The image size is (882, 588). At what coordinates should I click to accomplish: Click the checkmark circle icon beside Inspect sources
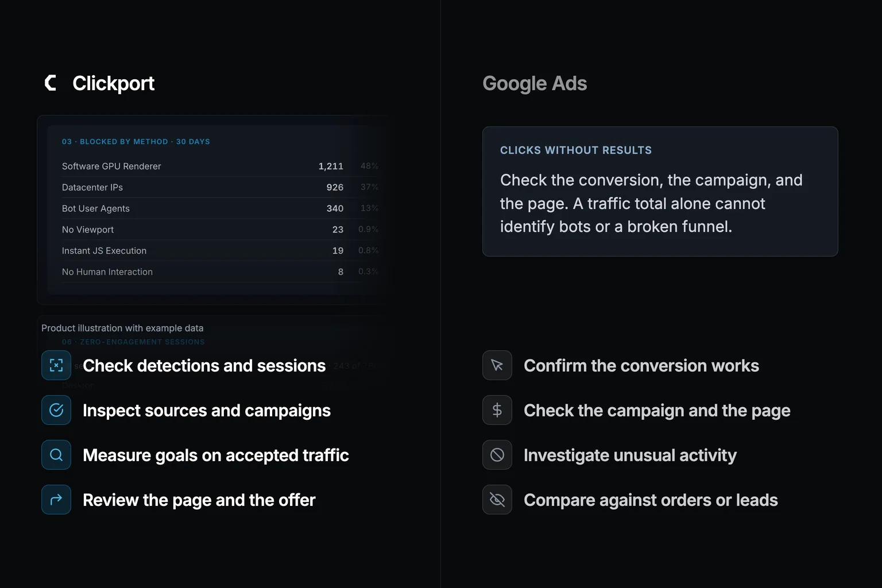click(56, 410)
